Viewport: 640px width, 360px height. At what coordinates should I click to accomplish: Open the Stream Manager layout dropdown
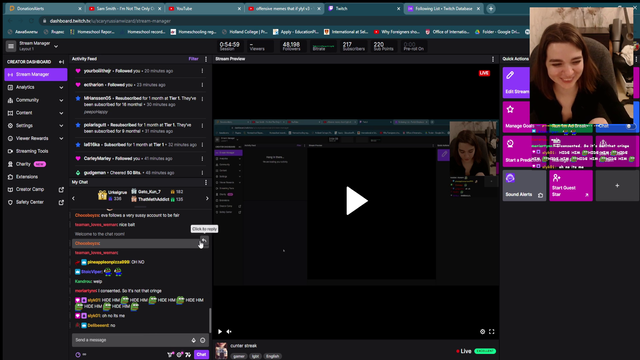[56, 46]
